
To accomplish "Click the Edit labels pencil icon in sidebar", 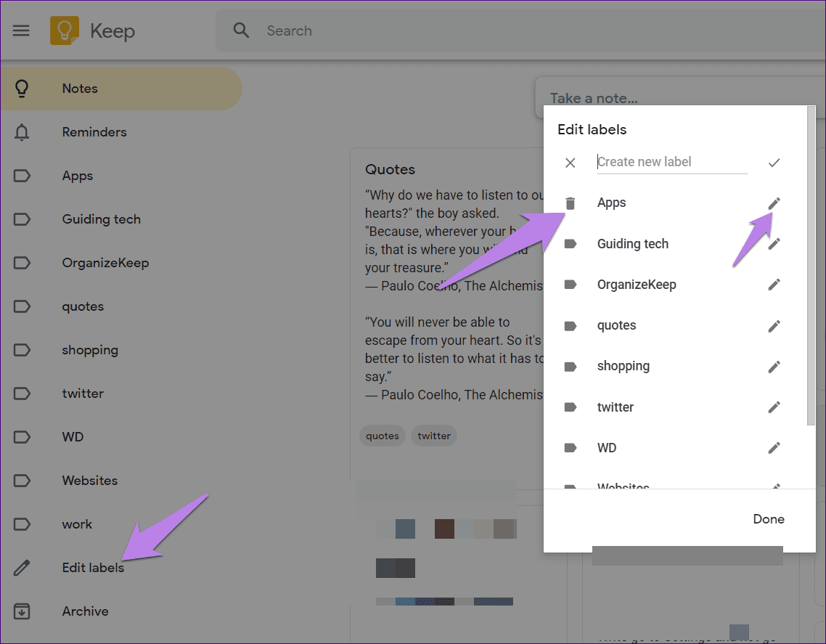I will point(22,567).
